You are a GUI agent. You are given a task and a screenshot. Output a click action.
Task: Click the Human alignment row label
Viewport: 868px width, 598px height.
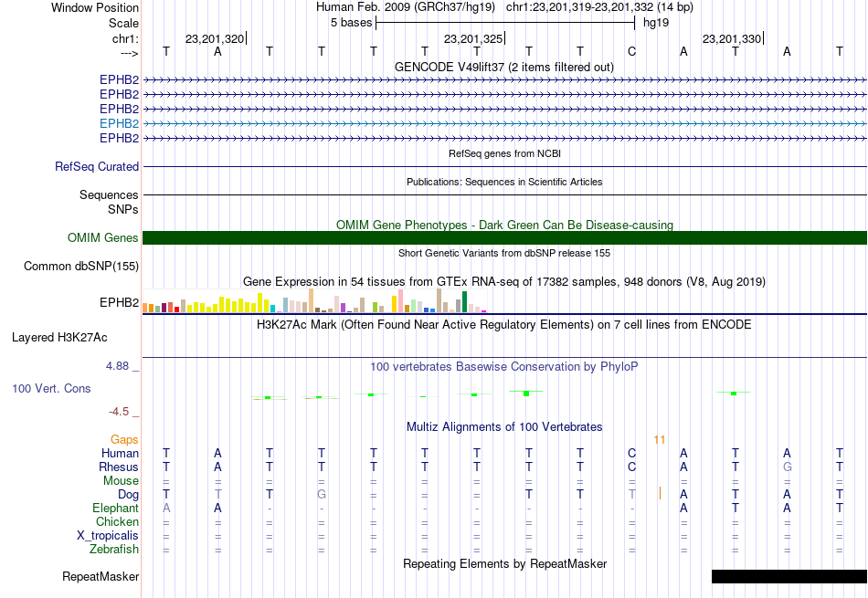click(x=120, y=453)
